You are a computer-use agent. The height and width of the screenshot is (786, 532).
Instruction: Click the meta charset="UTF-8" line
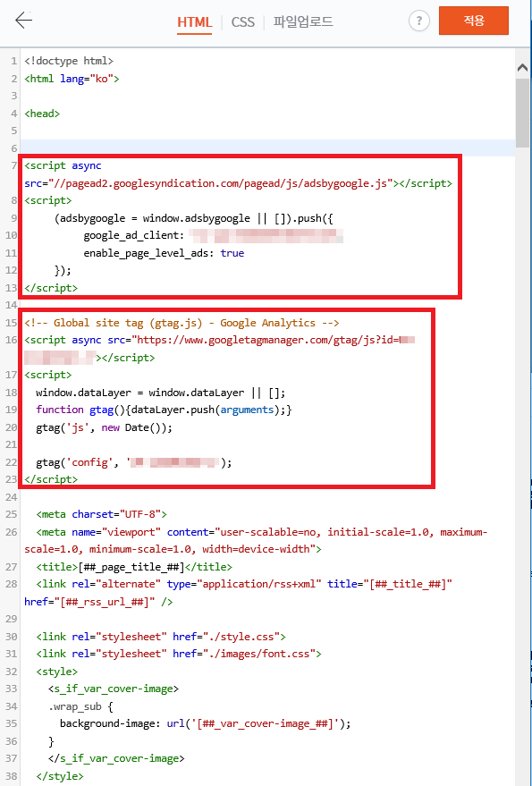[x=101, y=514]
